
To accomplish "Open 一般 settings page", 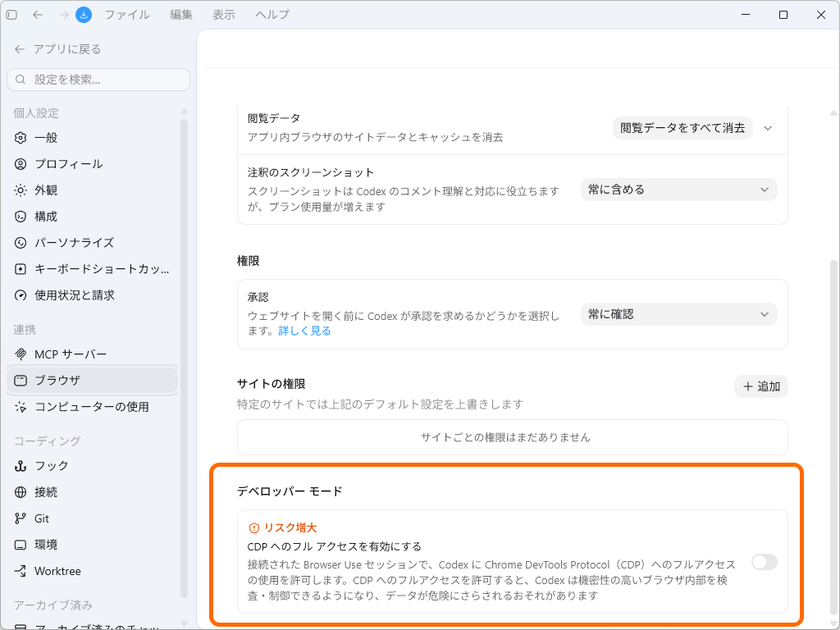I will (92, 138).
